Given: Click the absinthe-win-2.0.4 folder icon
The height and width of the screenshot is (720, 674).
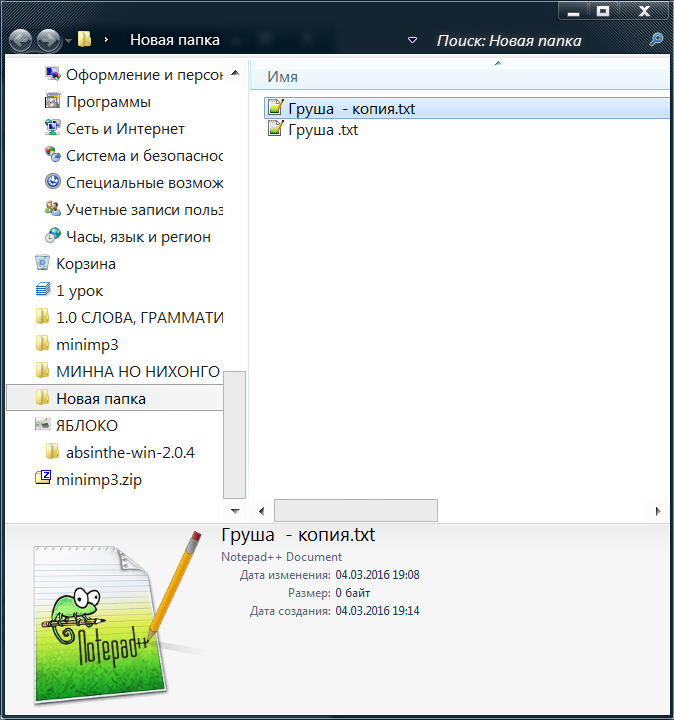Looking at the screenshot, I should click(52, 452).
